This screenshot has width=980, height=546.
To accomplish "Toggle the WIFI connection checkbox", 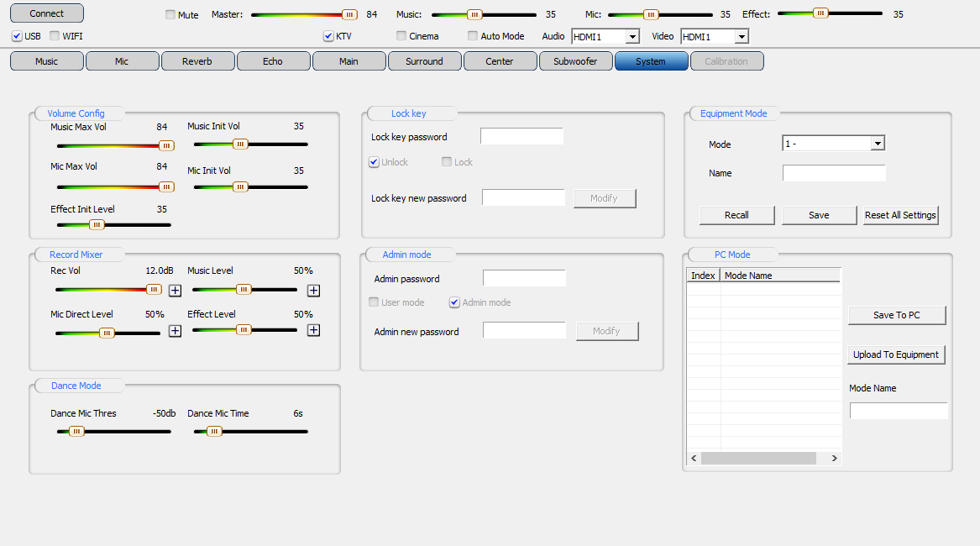I will (55, 36).
